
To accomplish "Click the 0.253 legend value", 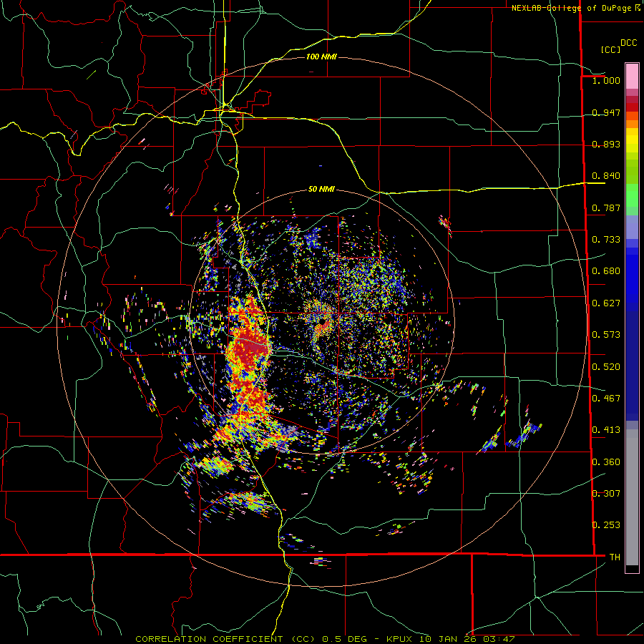I will tap(606, 525).
